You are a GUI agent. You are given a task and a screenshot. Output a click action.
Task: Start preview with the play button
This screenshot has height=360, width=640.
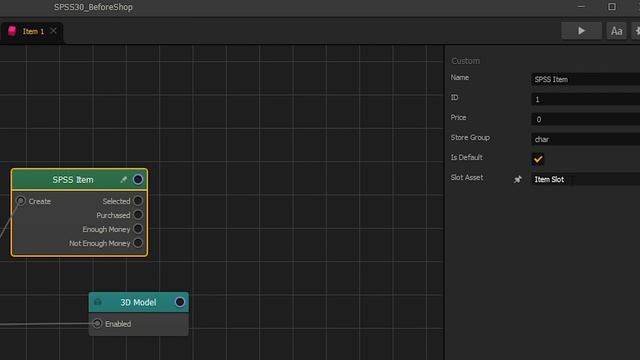click(581, 31)
